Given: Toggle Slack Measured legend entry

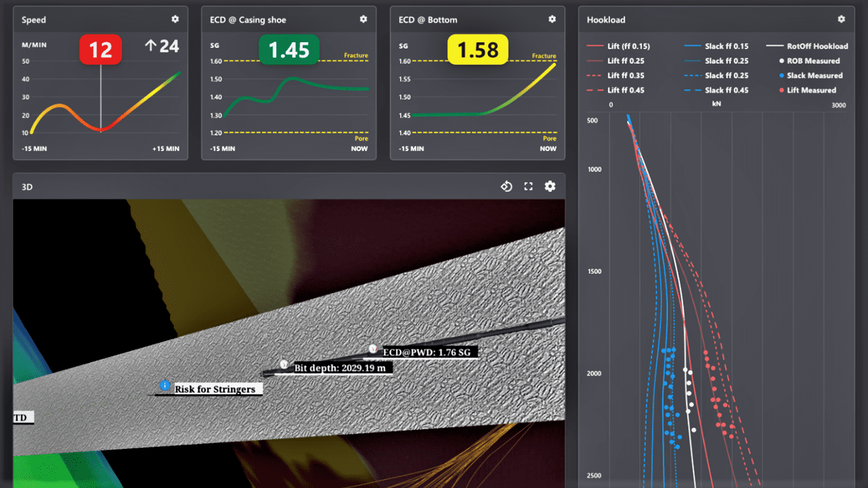Looking at the screenshot, I should point(811,76).
